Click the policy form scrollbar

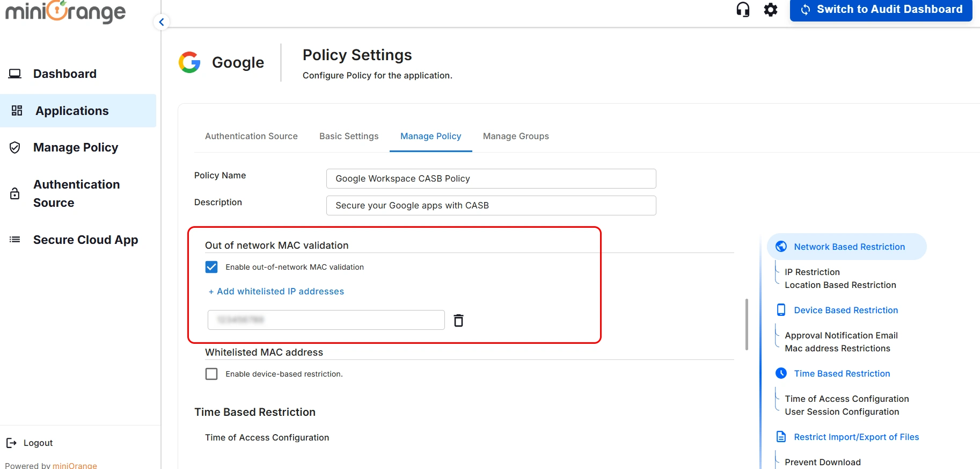coord(747,324)
